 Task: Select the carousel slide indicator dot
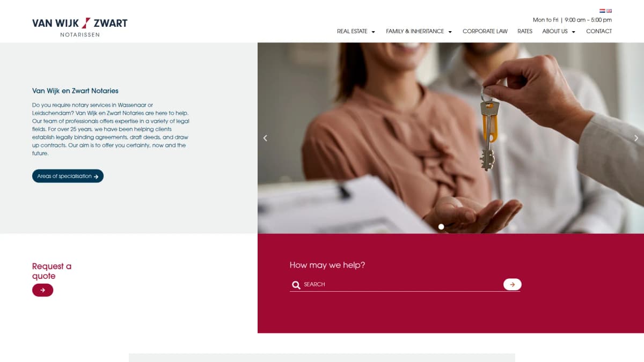coord(441,227)
